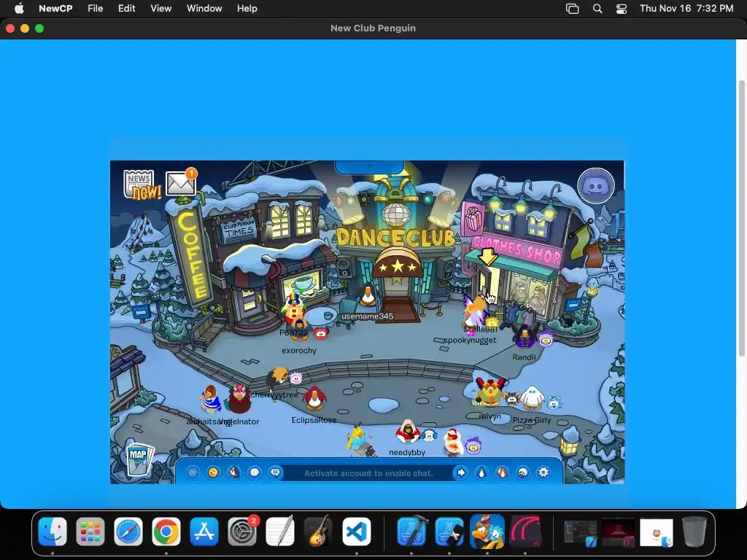Click the white ghost penguin Pizza Girly
This screenshot has height=560, width=747.
[x=532, y=398]
